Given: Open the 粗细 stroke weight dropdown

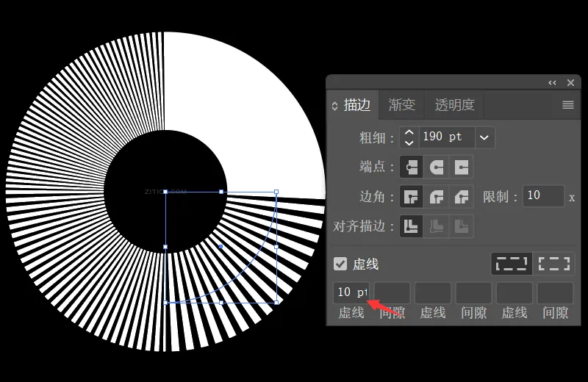Looking at the screenshot, I should (484, 137).
